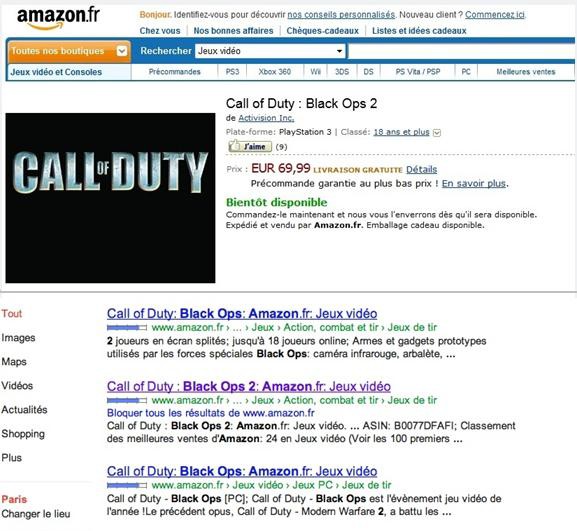Screen dimensions: 577x531
Task: Select the Images search filter
Action: pos(18,338)
